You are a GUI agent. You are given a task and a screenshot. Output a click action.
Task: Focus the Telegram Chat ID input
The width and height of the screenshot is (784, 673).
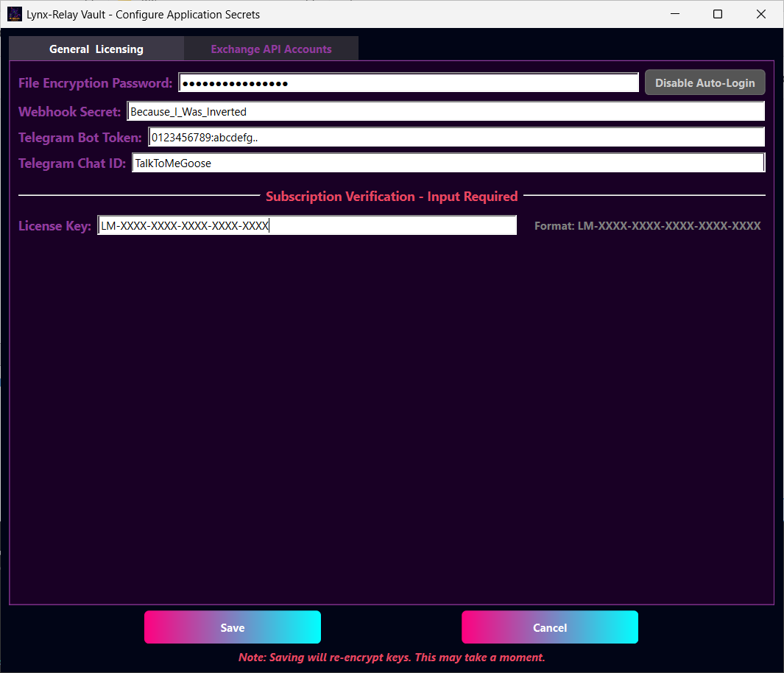click(448, 162)
